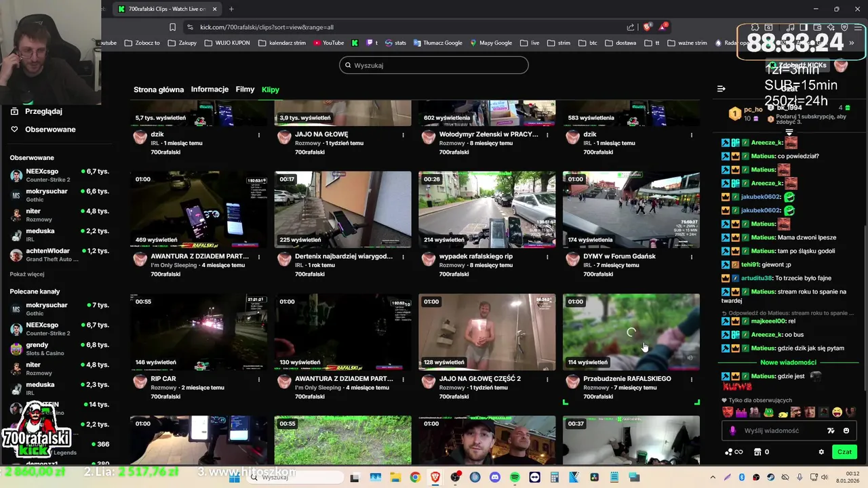
Task: Open the Informacje tab
Action: (x=210, y=89)
